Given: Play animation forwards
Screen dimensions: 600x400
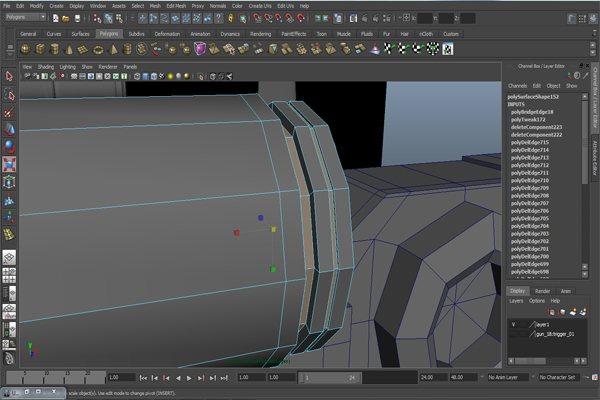Looking at the screenshot, I should 189,378.
